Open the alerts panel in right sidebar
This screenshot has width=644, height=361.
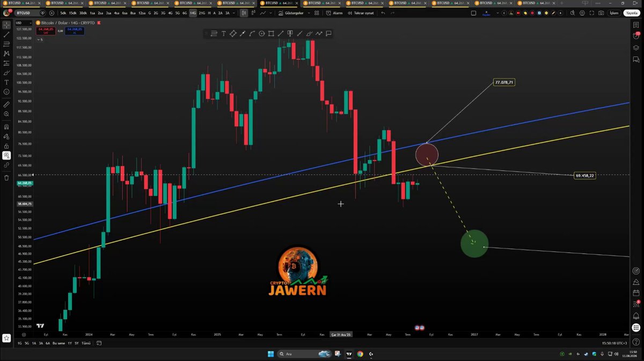coord(636,35)
